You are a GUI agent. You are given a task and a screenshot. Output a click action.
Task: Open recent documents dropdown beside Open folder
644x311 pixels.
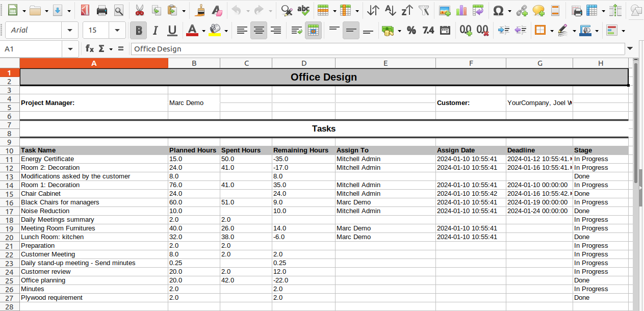(46, 10)
